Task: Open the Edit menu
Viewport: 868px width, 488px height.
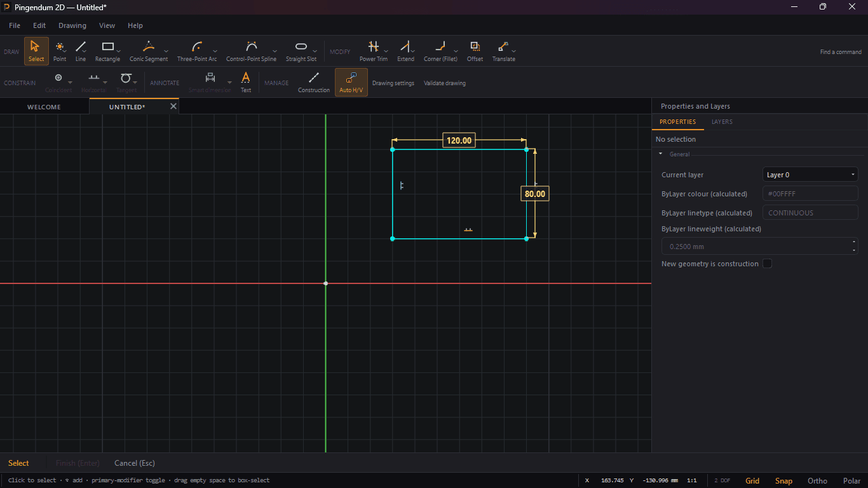Action: (x=39, y=25)
